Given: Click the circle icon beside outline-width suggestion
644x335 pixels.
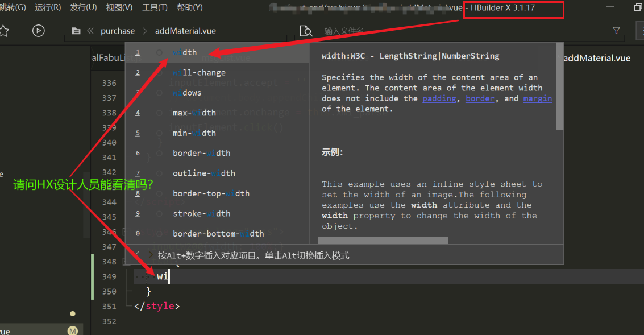Looking at the screenshot, I should [x=159, y=173].
